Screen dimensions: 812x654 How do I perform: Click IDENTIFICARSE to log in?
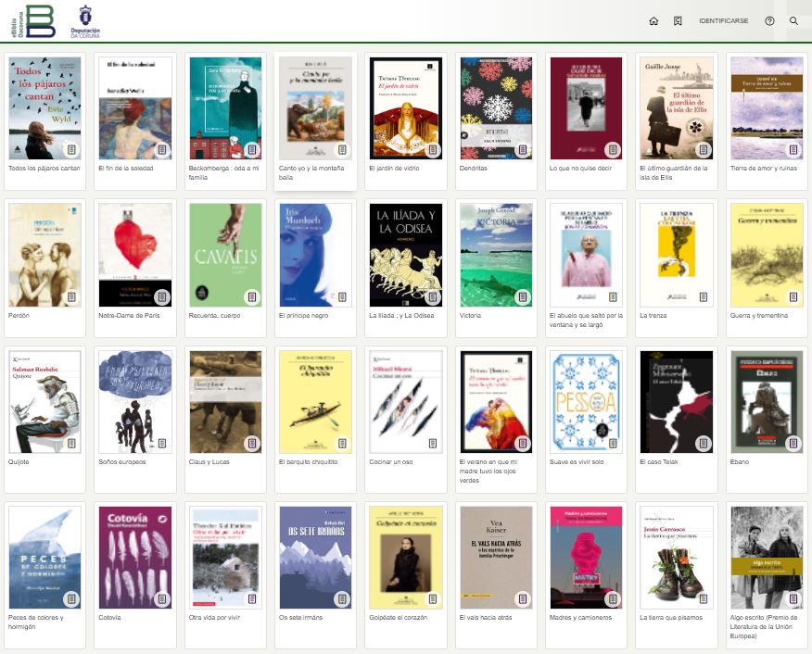pos(723,20)
